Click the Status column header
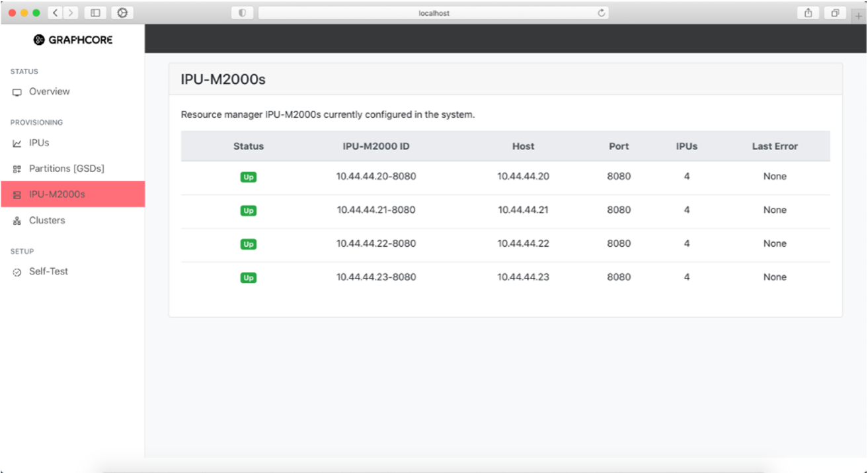The image size is (868, 473). (249, 146)
